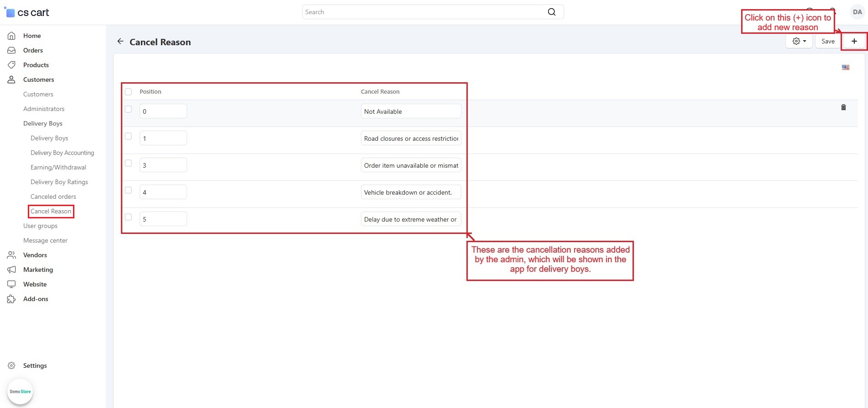Collapse the Customers sidebar section
The height and width of the screenshot is (408, 868).
[38, 79]
